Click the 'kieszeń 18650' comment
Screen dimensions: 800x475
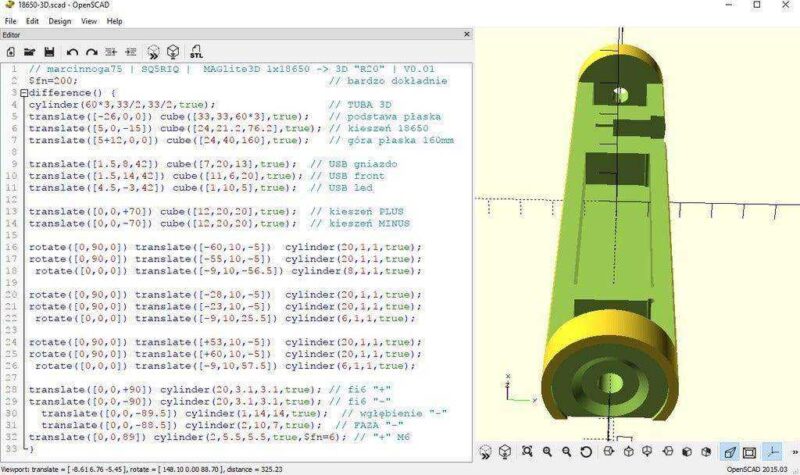(x=379, y=128)
